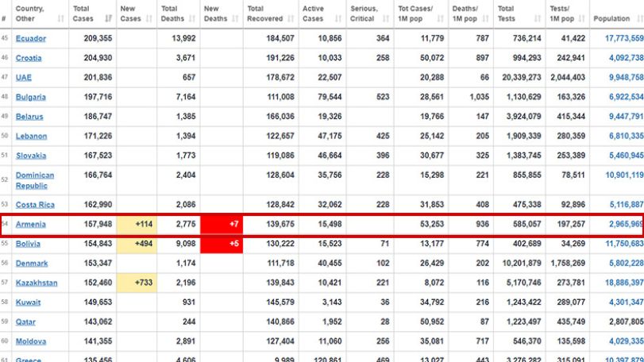Open the Belarus country link
This screenshot has height=362, width=644.
tap(29, 117)
